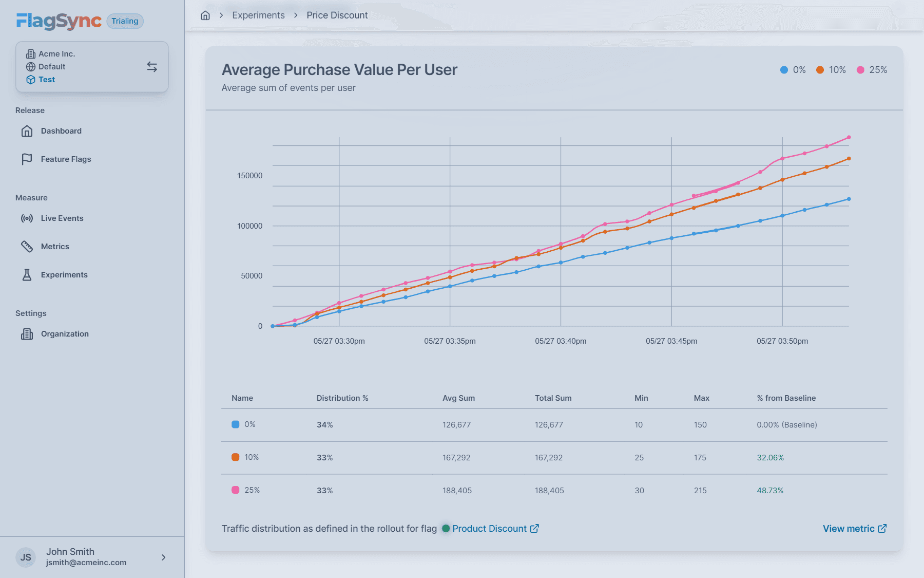Click the 05/27 03:40pm axis label

click(x=561, y=341)
